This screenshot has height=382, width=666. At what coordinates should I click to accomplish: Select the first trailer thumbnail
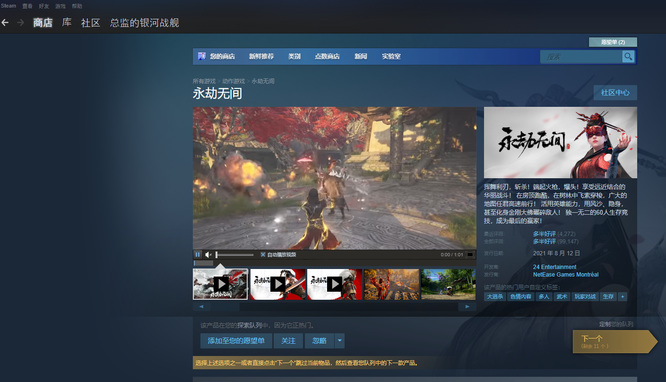tap(220, 284)
